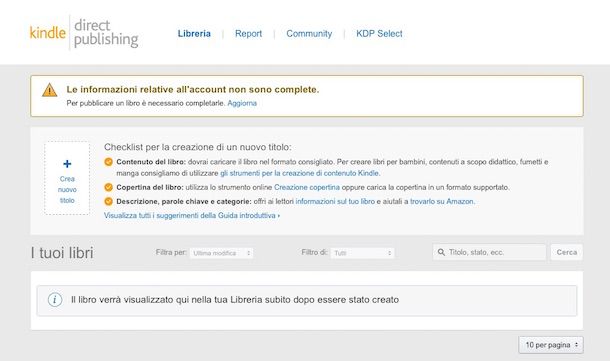610x361 pixels.
Task: Open the Creazione copertina link
Action: (x=307, y=188)
